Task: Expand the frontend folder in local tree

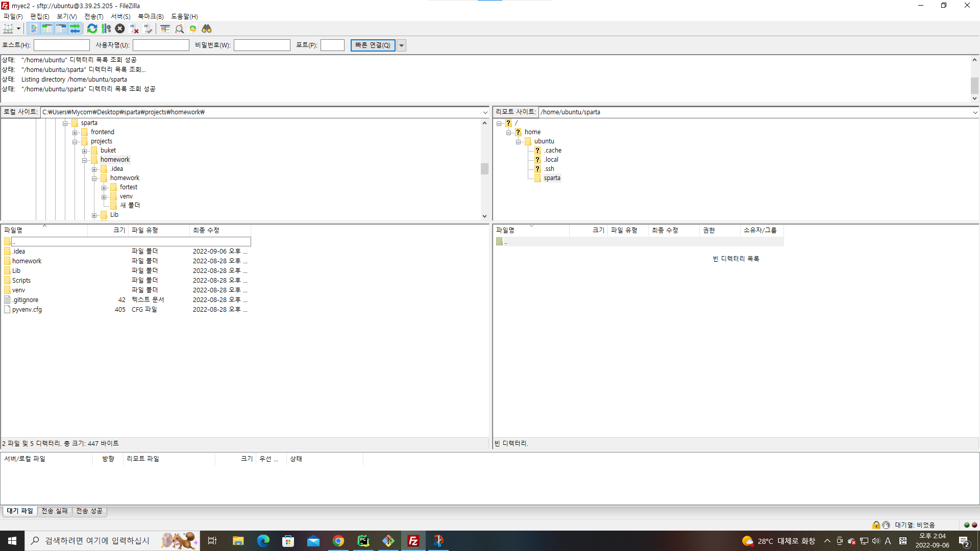Action: (75, 133)
